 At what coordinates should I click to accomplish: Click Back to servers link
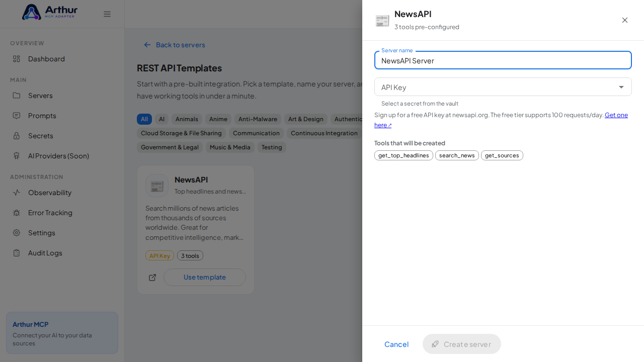[x=175, y=45]
